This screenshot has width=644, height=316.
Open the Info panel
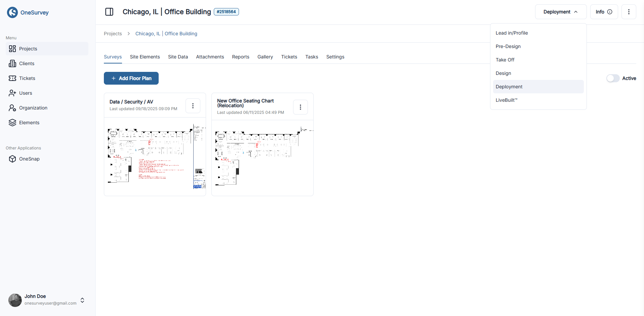(x=603, y=12)
